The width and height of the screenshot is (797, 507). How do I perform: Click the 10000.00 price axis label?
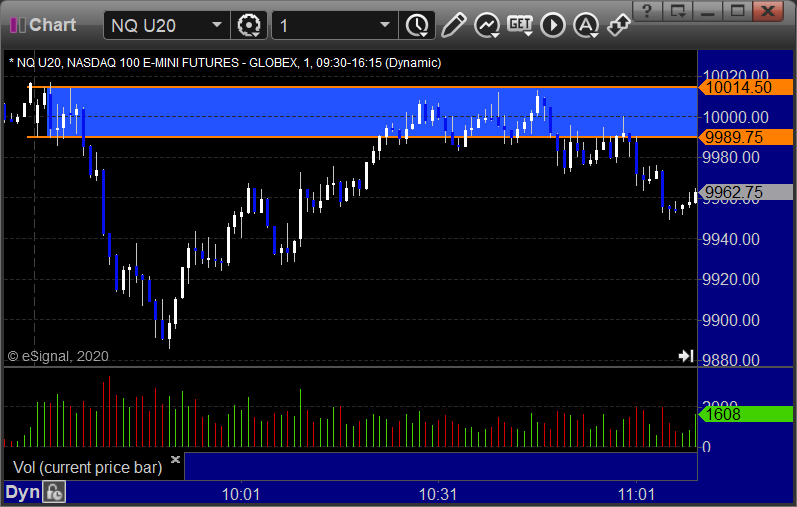click(735, 117)
